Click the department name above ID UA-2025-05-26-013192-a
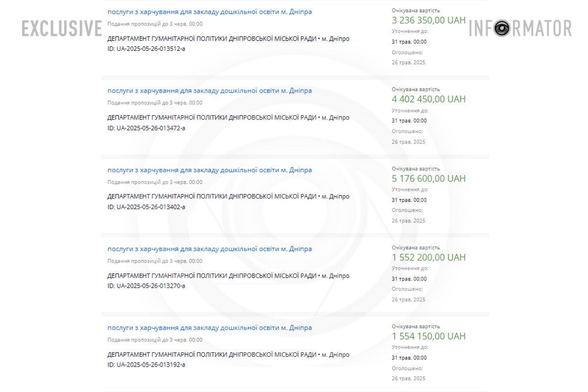 tap(212, 354)
